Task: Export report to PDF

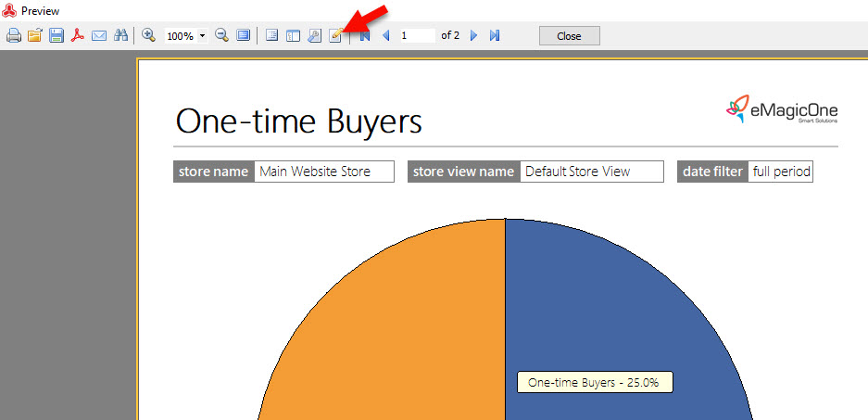Action: 77,36
